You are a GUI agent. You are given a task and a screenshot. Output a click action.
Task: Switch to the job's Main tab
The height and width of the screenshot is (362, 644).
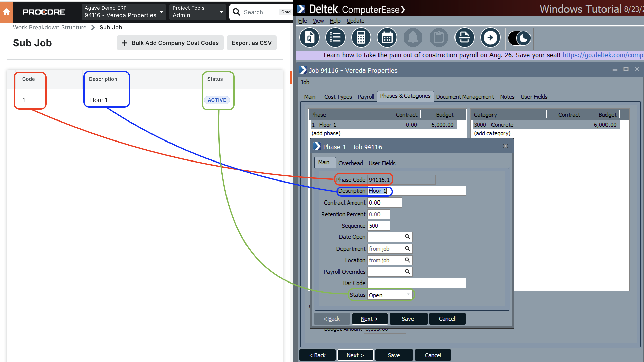click(310, 97)
